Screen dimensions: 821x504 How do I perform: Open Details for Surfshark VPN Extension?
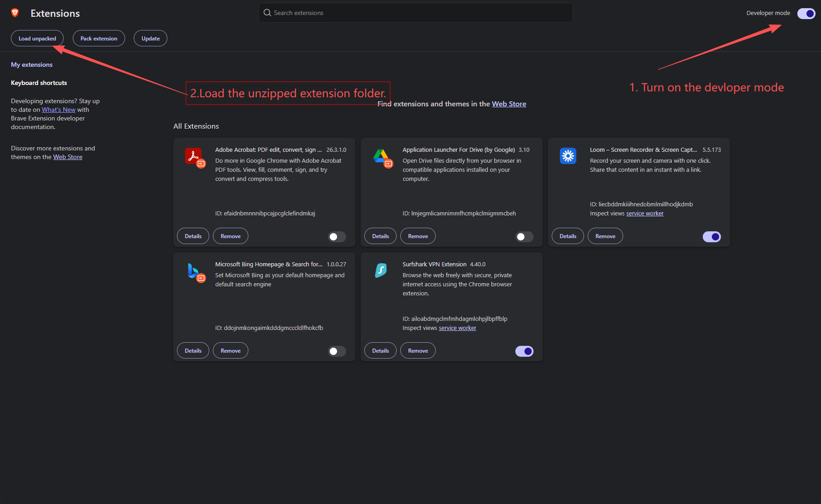point(380,351)
